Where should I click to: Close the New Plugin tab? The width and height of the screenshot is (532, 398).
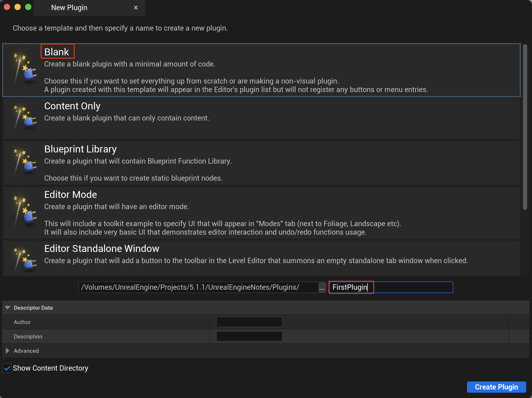[136, 8]
